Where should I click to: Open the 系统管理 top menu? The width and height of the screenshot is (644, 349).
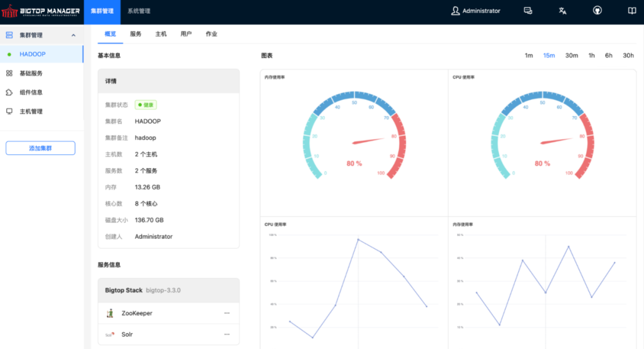(x=139, y=11)
